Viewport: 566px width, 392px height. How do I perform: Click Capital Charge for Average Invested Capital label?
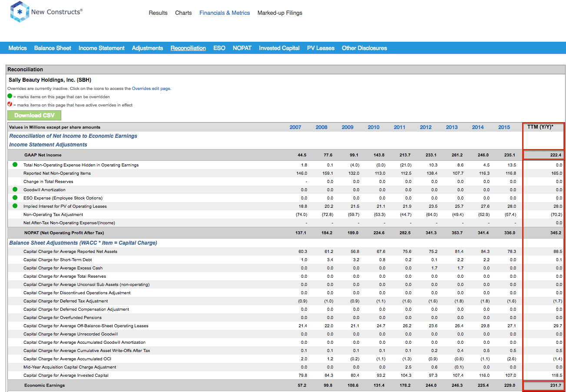pos(66,375)
